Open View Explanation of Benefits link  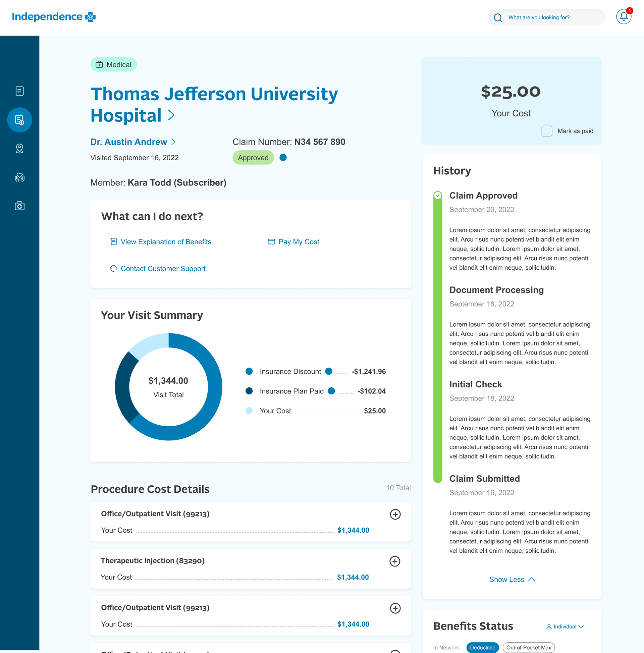point(166,242)
